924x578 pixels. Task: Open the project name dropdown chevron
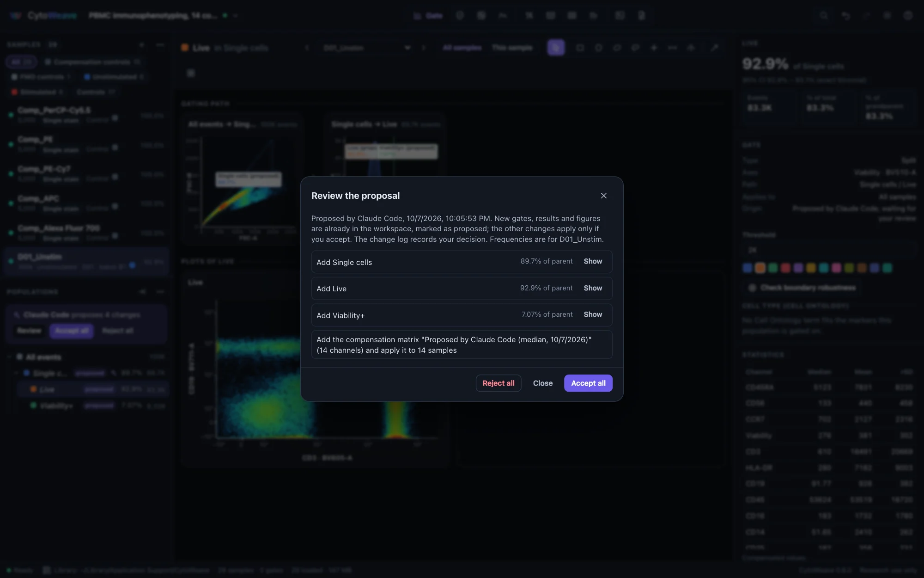[236, 16]
